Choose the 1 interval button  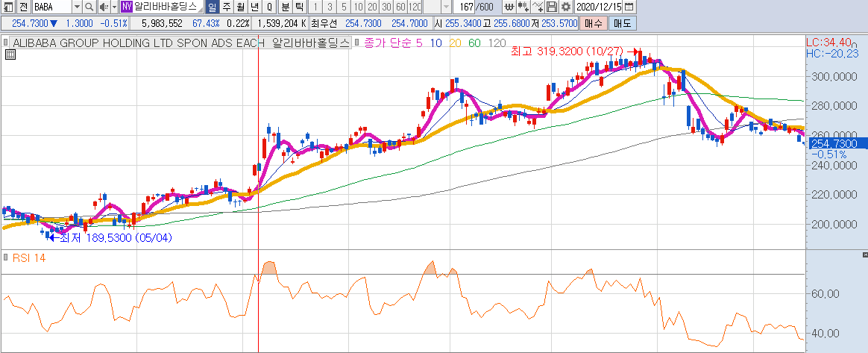click(315, 7)
